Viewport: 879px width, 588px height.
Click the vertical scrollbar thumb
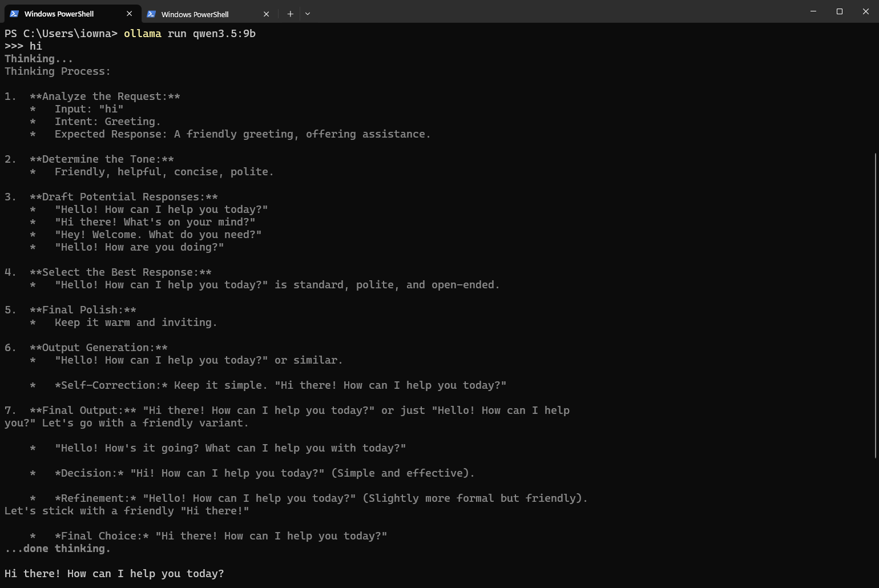pos(875,305)
